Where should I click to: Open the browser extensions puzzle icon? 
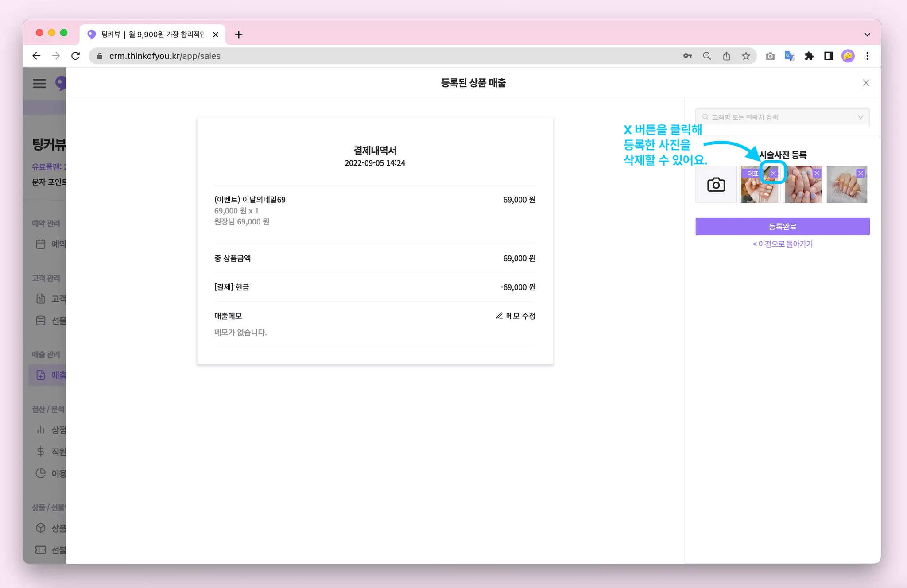(x=809, y=56)
